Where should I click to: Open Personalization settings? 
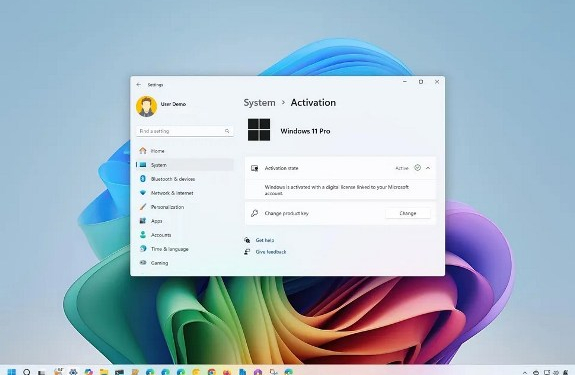185,207
